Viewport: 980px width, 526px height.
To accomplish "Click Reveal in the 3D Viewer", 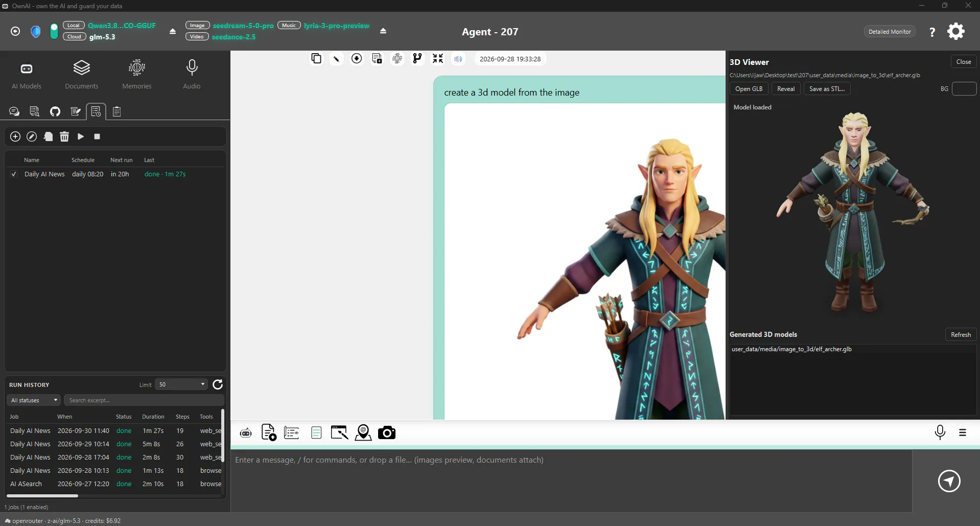I will click(786, 89).
